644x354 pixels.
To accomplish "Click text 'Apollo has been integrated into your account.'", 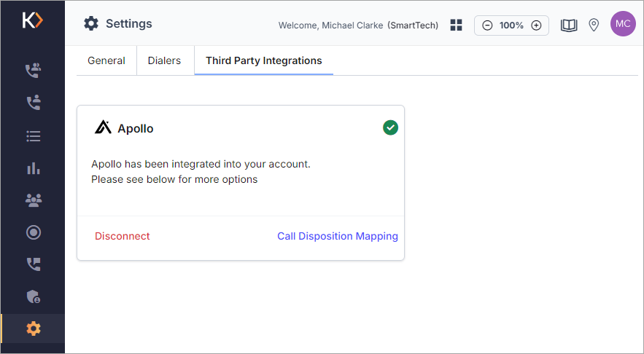I will (x=201, y=164).
